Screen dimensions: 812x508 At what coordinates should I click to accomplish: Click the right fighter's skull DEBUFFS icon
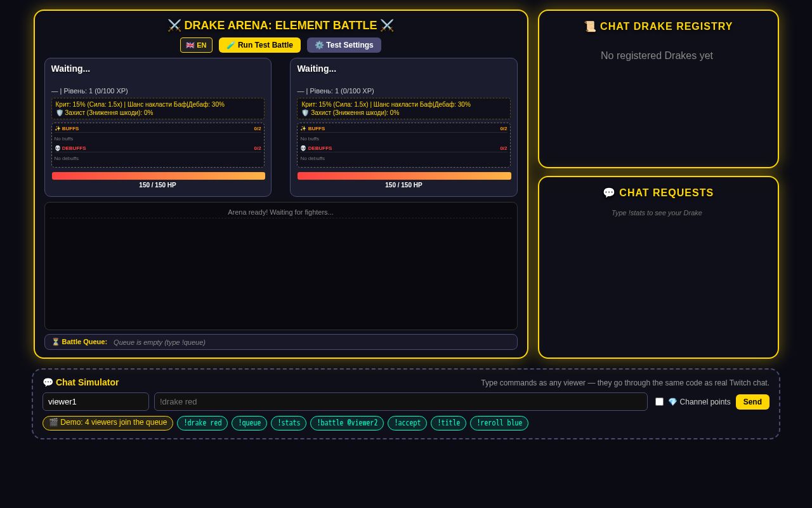click(303, 149)
